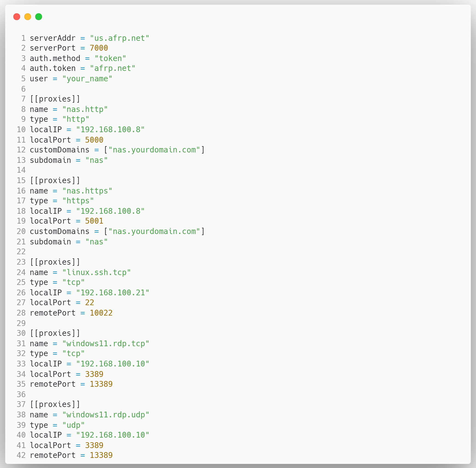Click the name value "nas.http"

[85, 109]
